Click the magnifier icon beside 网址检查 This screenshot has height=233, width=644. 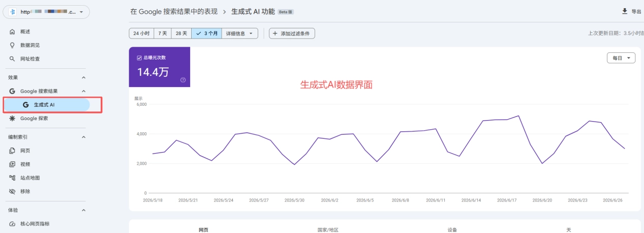[12, 59]
